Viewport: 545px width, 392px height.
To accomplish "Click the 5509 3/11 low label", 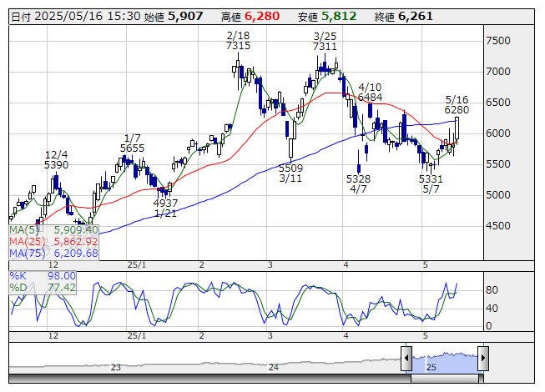I will (x=291, y=173).
